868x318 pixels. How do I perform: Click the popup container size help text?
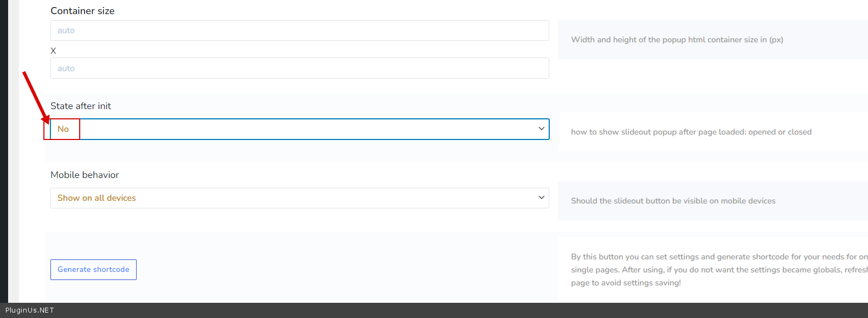coord(677,40)
